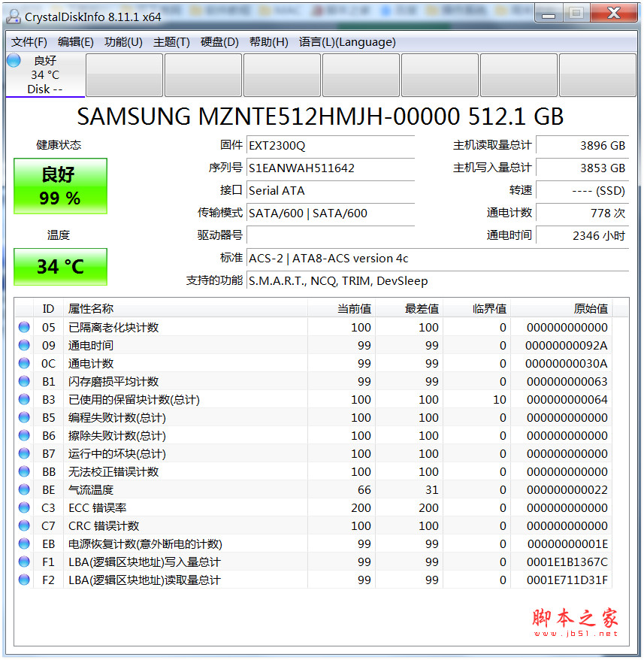Viewport: 644px width, 660px height.
Task: Click power on count value 778 次
Action: [582, 213]
